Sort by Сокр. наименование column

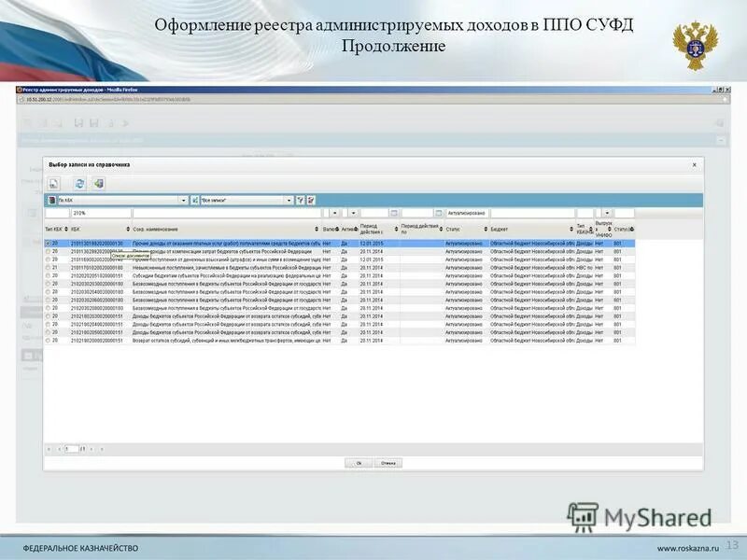pos(317,229)
